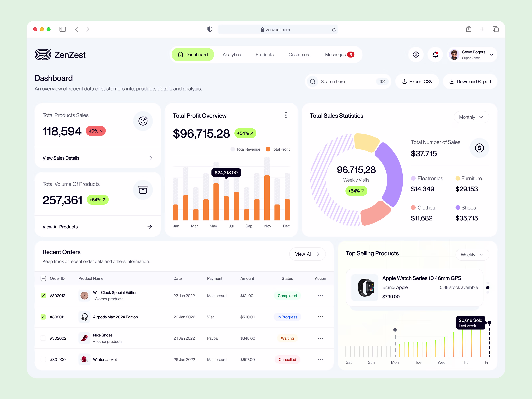
Task: Open the Monthly dropdown on Total Sales Statistics
Action: point(471,117)
